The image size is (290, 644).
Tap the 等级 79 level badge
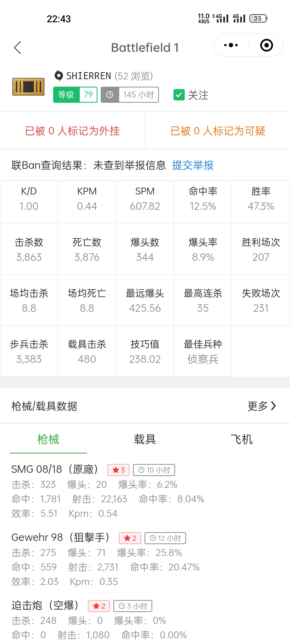[75, 95]
